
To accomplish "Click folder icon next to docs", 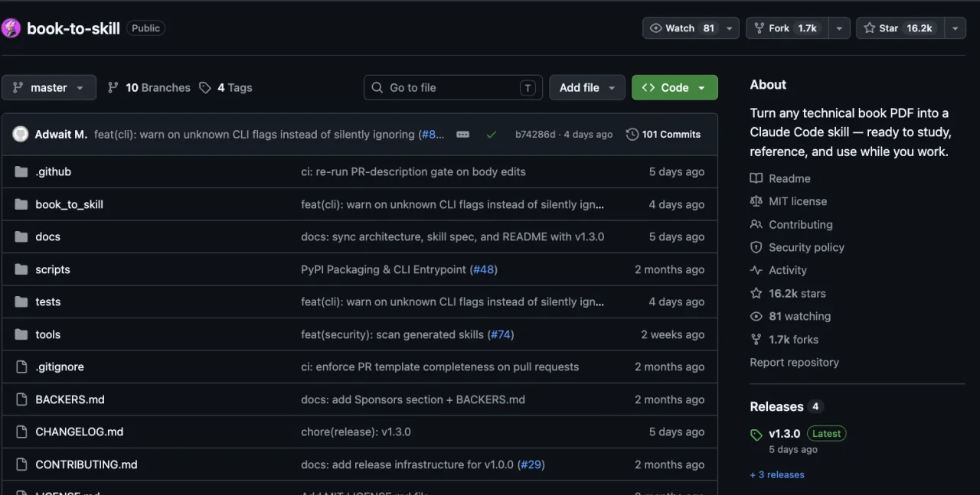I will [x=21, y=236].
